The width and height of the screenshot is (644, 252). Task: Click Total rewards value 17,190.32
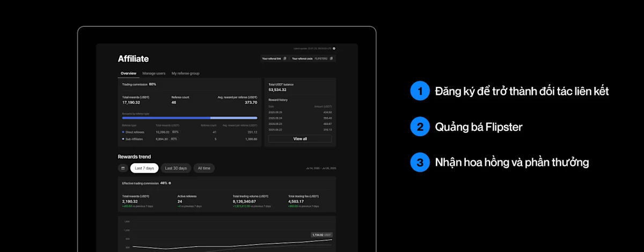(131, 102)
